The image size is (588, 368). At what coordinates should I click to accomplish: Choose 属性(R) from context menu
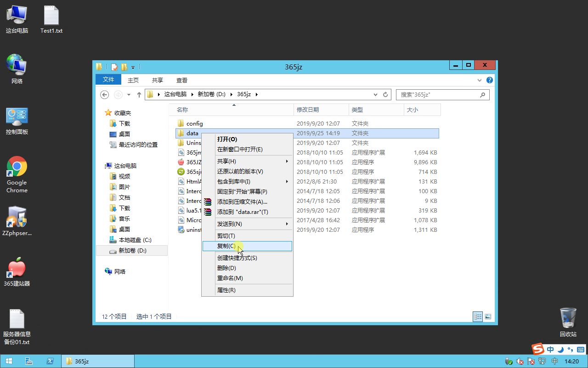(247, 290)
